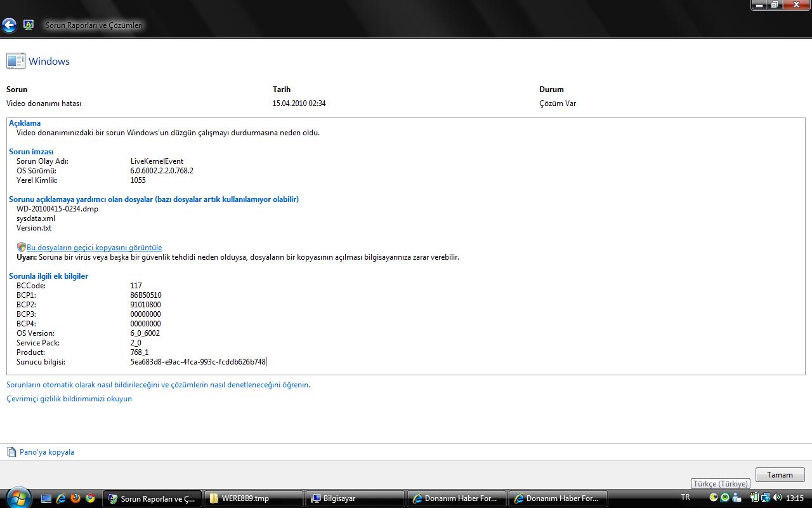Screen dimensions: 812x508
Task: Click 'LiveKernelEvent' value
Action: click(157, 161)
